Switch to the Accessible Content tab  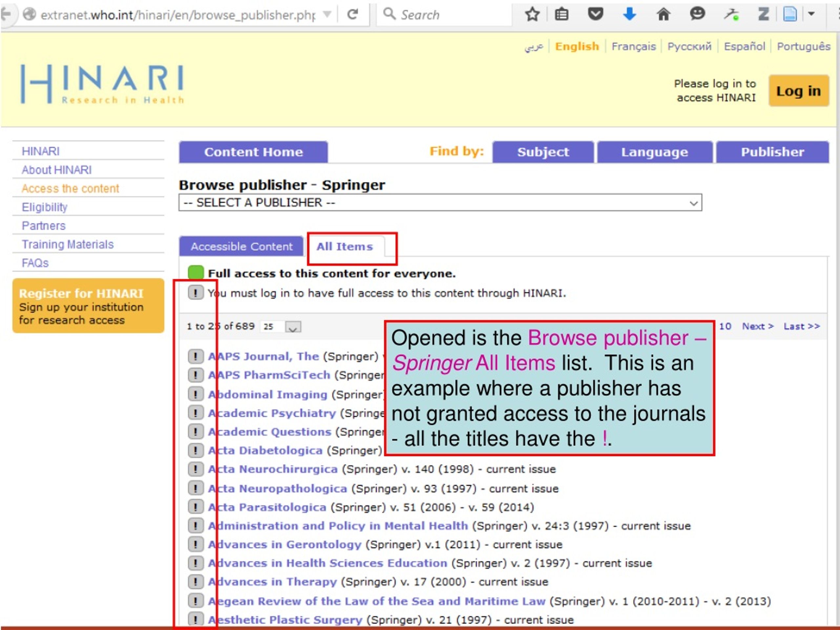pos(241,246)
